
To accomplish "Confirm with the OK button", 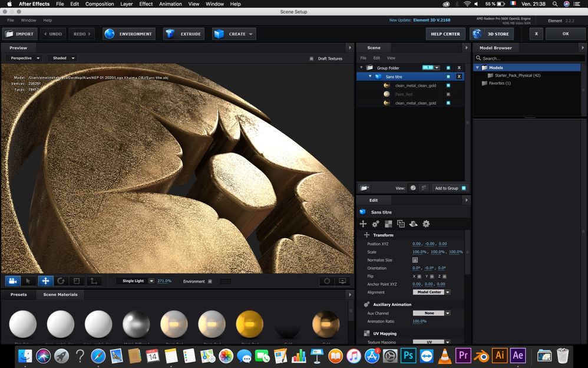I will point(566,34).
